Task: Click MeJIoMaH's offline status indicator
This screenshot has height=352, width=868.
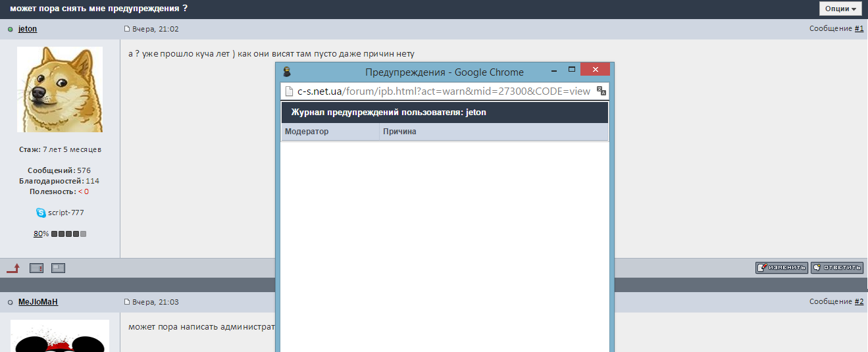Action: (x=11, y=303)
